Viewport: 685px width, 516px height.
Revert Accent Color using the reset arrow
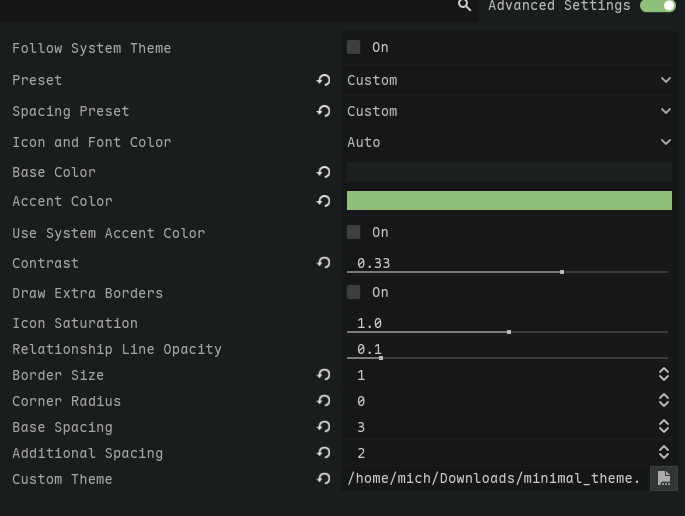tap(323, 201)
